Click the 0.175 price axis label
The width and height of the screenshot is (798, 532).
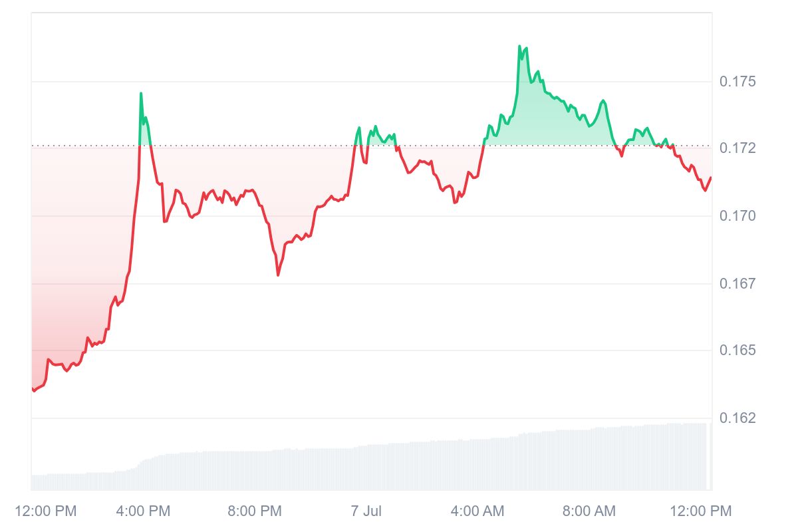tap(737, 82)
